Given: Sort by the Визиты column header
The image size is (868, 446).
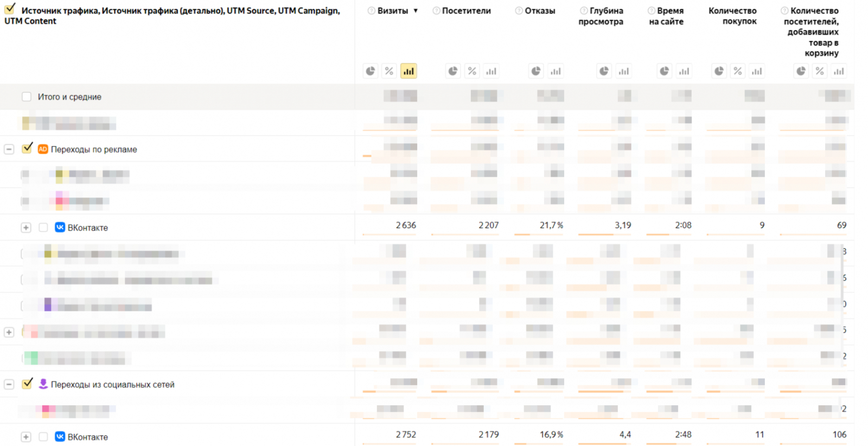Looking at the screenshot, I should pyautogui.click(x=392, y=11).
